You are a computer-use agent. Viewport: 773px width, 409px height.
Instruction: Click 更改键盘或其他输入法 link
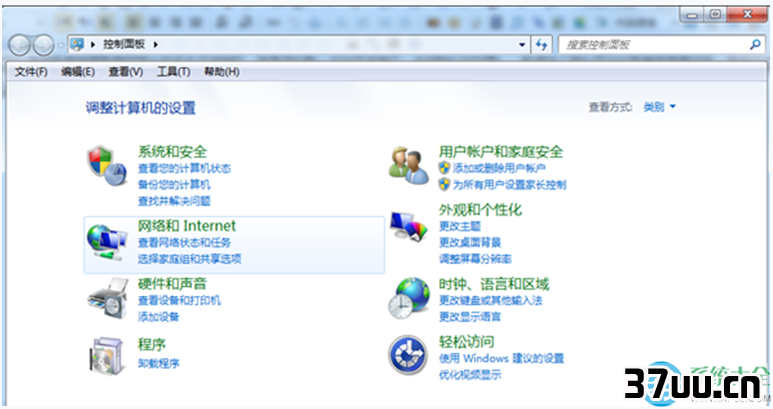point(491,300)
